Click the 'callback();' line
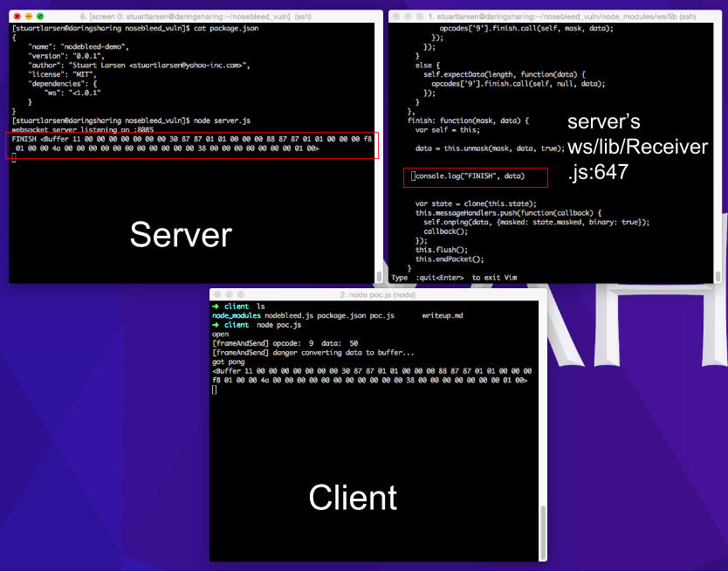Screen dimensions: 728x572 pyautogui.click(x=445, y=231)
